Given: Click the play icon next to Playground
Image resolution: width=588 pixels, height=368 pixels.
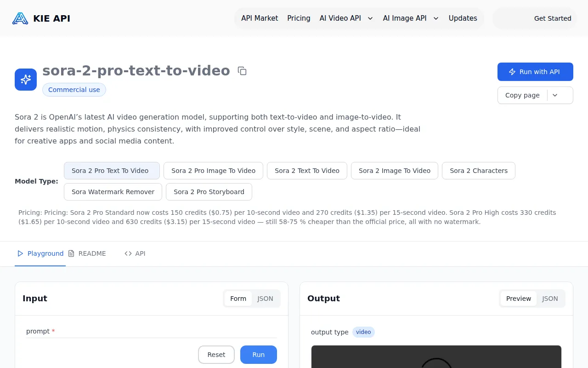Looking at the screenshot, I should tap(20, 253).
